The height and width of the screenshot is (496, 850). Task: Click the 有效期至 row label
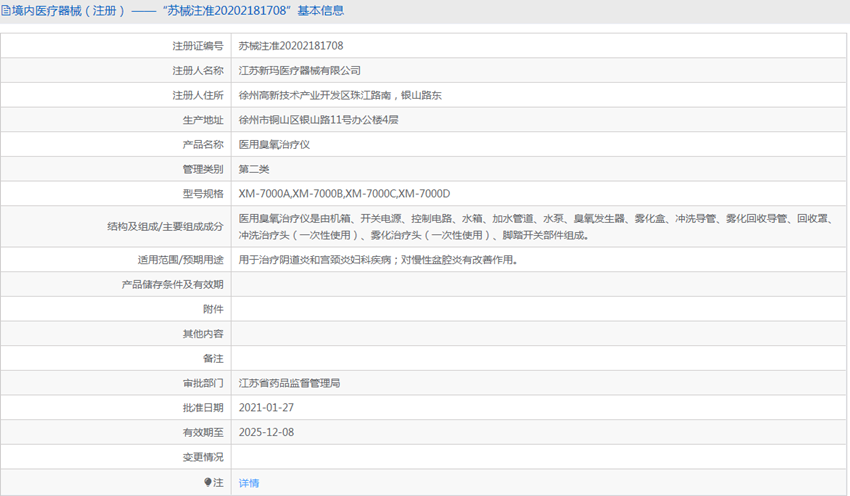203,433
